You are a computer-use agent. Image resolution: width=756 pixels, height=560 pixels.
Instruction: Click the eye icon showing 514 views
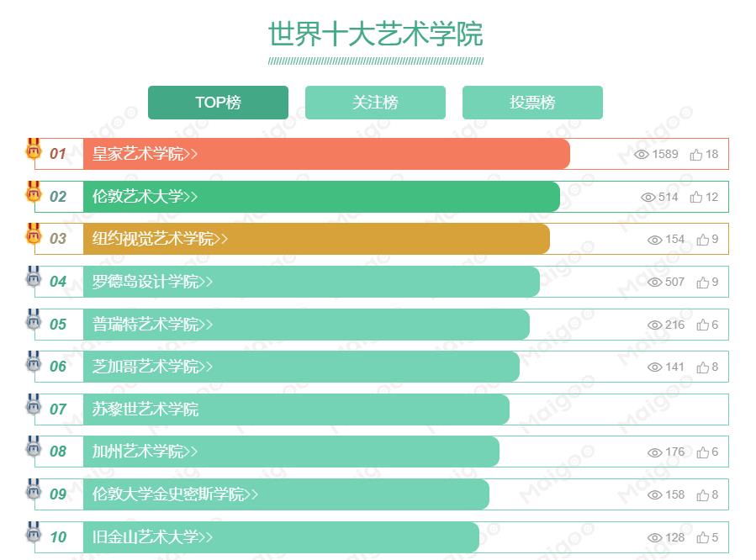point(648,197)
